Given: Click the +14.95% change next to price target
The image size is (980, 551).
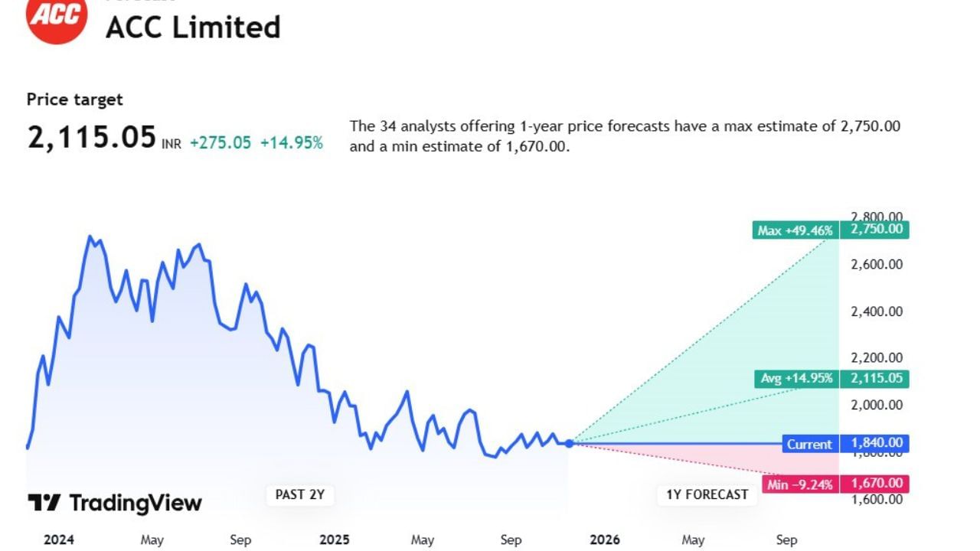Looking at the screenshot, I should [x=292, y=142].
